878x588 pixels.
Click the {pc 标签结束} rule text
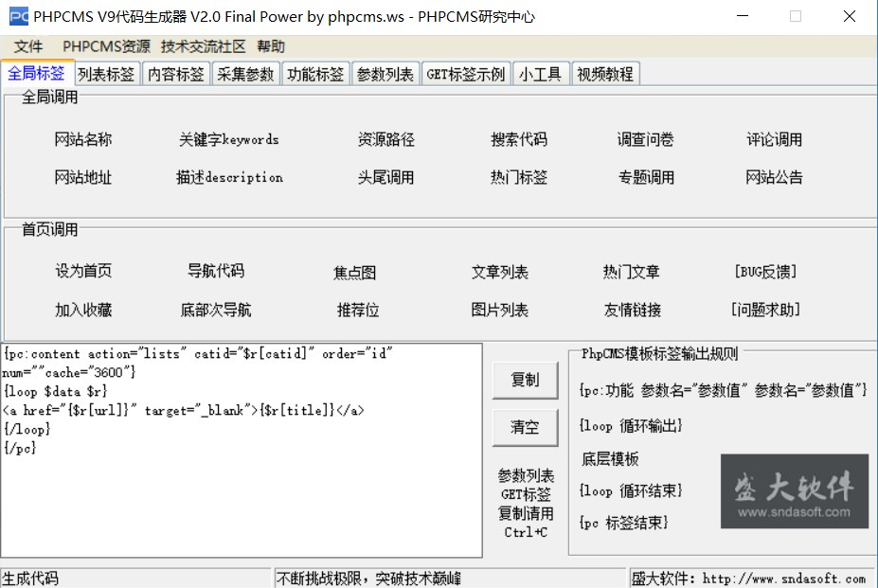(x=623, y=523)
